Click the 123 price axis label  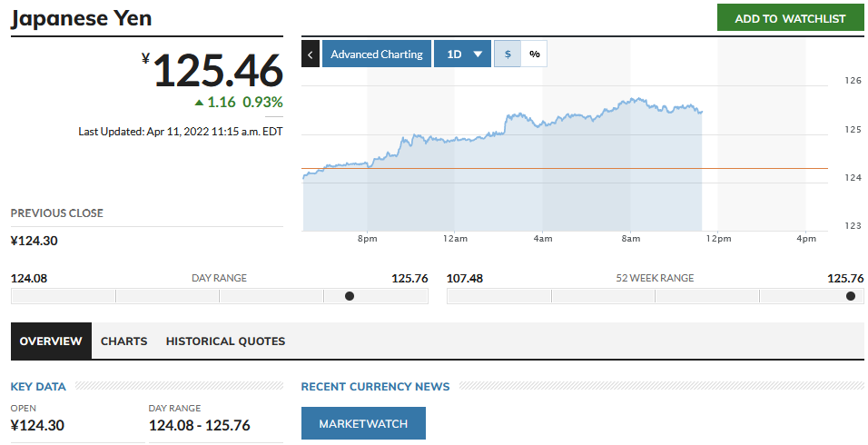[x=853, y=225]
